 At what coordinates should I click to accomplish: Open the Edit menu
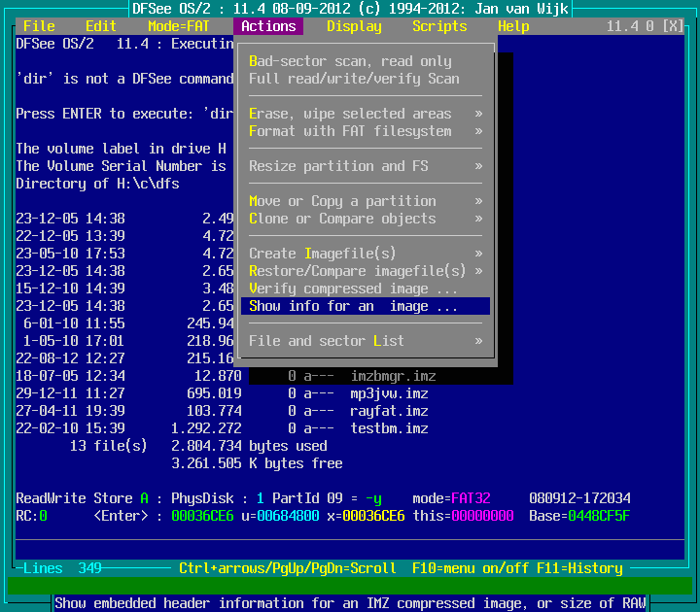coord(101,26)
